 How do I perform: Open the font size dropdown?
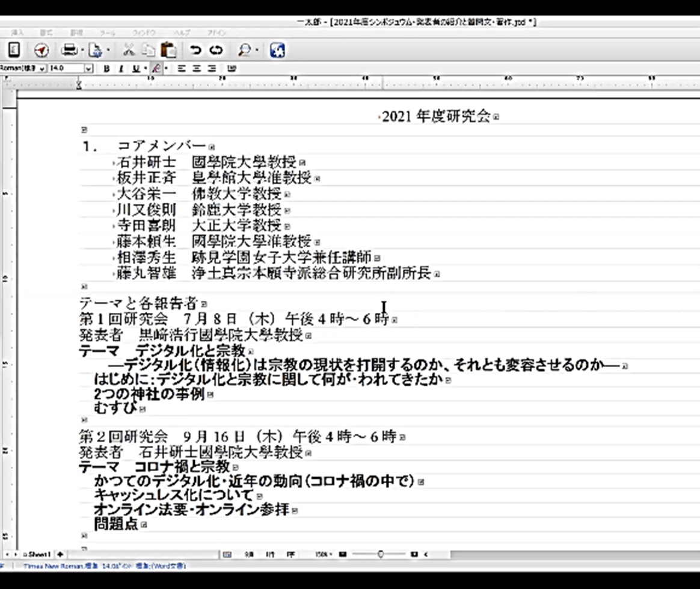pyautogui.click(x=88, y=69)
